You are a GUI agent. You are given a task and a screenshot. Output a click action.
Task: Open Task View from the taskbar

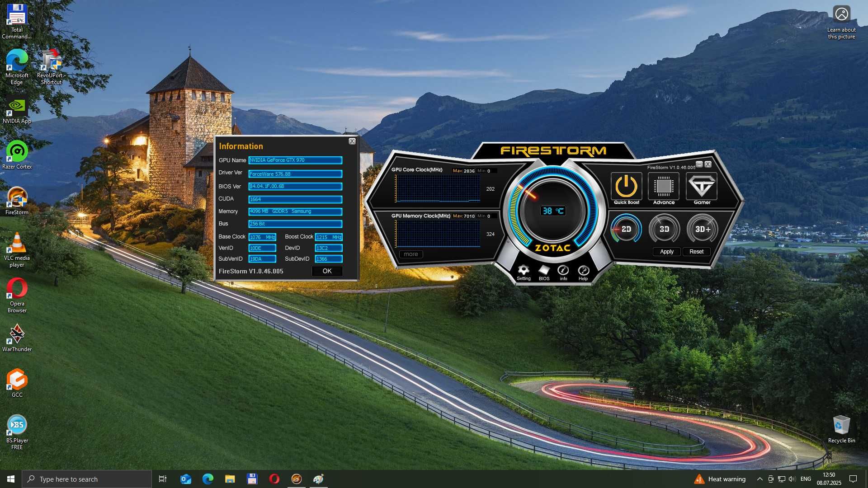163,479
